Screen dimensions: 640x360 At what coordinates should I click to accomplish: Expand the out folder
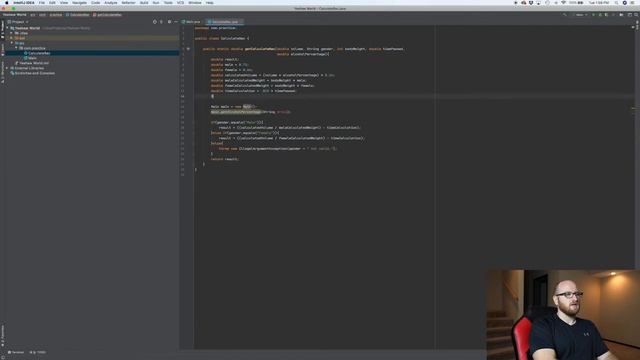click(12, 38)
